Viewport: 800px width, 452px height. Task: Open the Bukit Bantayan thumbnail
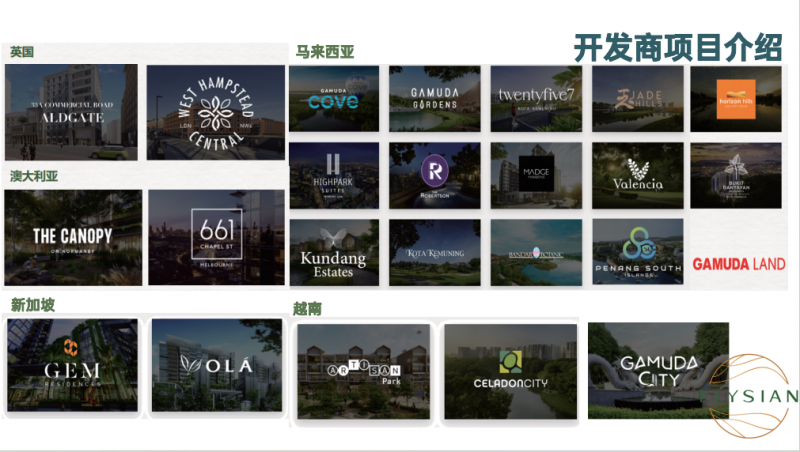pos(736,175)
